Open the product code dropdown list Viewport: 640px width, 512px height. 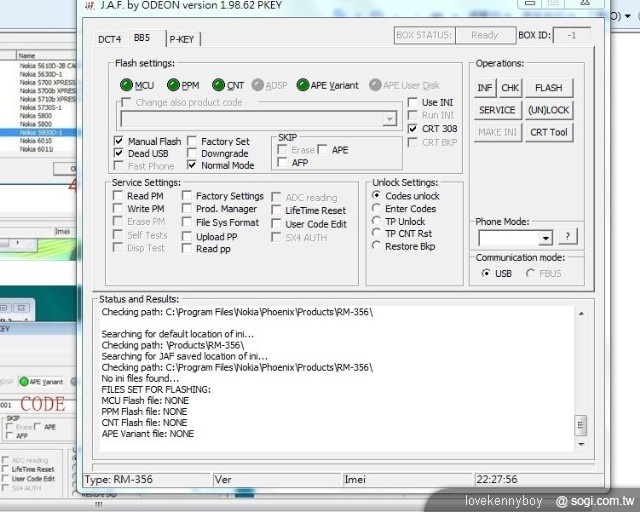[x=390, y=119]
